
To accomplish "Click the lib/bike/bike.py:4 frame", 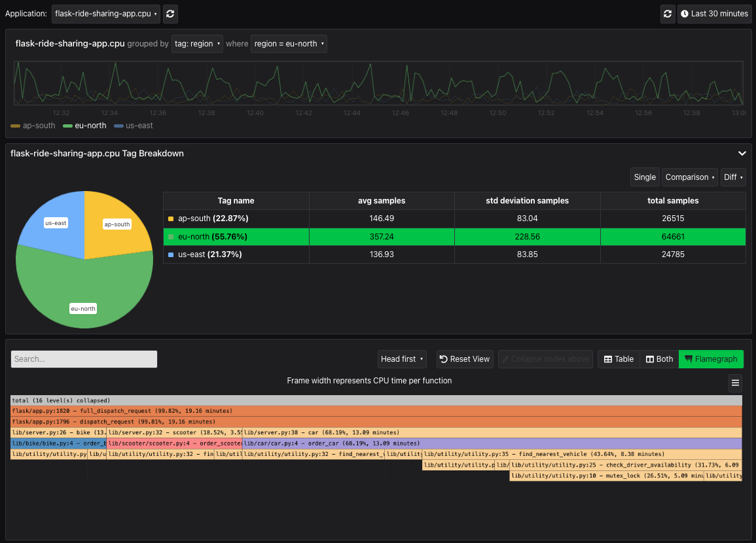I will point(58,444).
